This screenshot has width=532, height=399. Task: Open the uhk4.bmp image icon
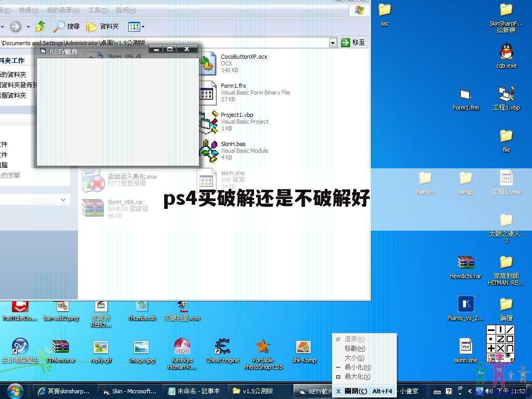tap(303, 348)
